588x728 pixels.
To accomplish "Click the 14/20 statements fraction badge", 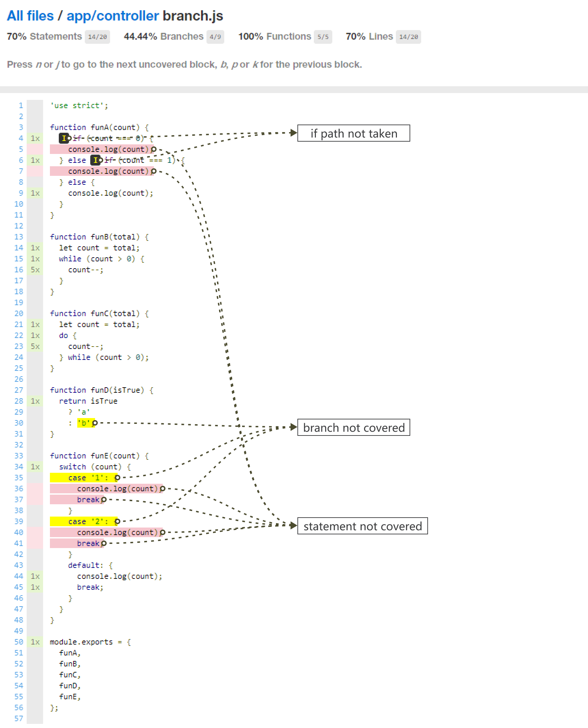I will pyautogui.click(x=97, y=37).
